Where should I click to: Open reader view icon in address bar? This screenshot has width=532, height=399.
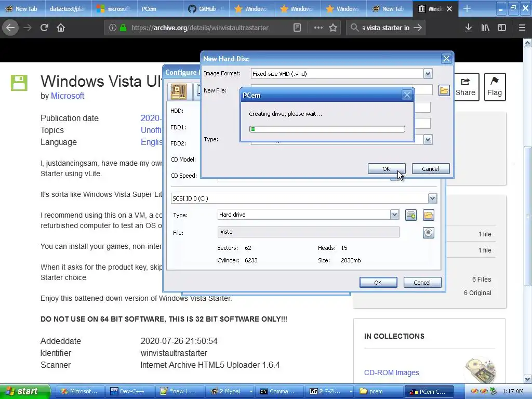click(297, 28)
